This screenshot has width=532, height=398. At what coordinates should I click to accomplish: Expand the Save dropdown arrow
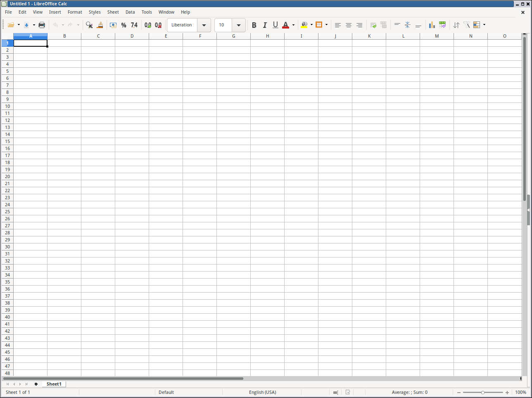pyautogui.click(x=34, y=25)
